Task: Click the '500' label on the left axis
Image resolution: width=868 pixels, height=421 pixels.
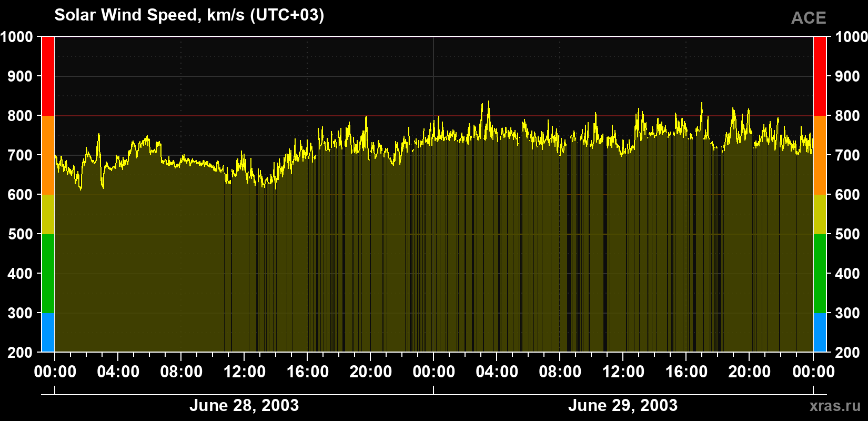Action: tap(20, 234)
